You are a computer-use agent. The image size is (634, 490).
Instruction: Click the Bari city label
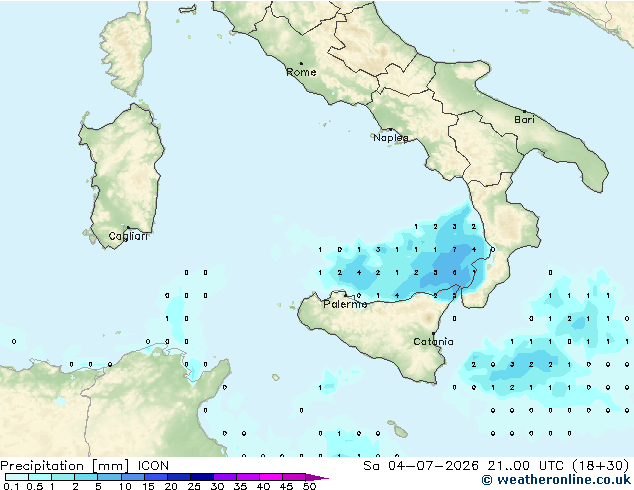pyautogui.click(x=524, y=120)
